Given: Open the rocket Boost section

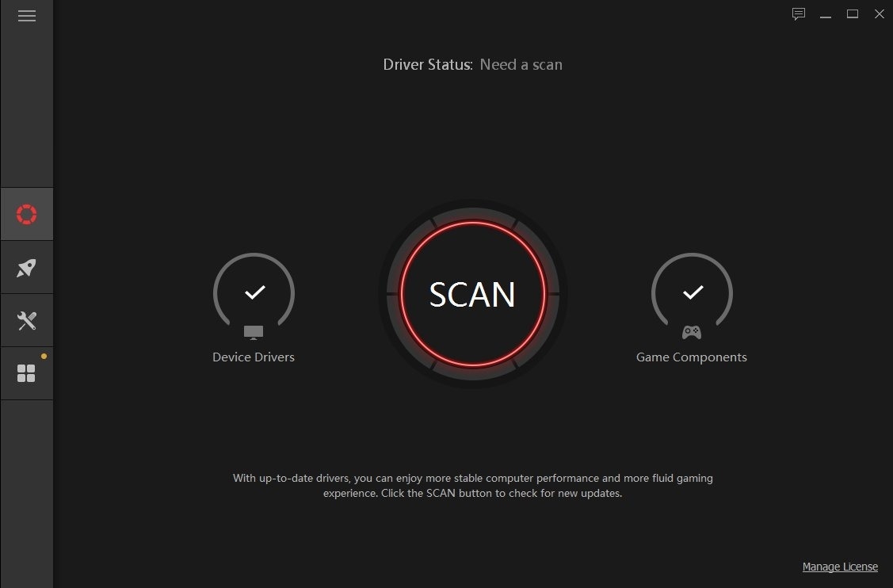Looking at the screenshot, I should (27, 267).
